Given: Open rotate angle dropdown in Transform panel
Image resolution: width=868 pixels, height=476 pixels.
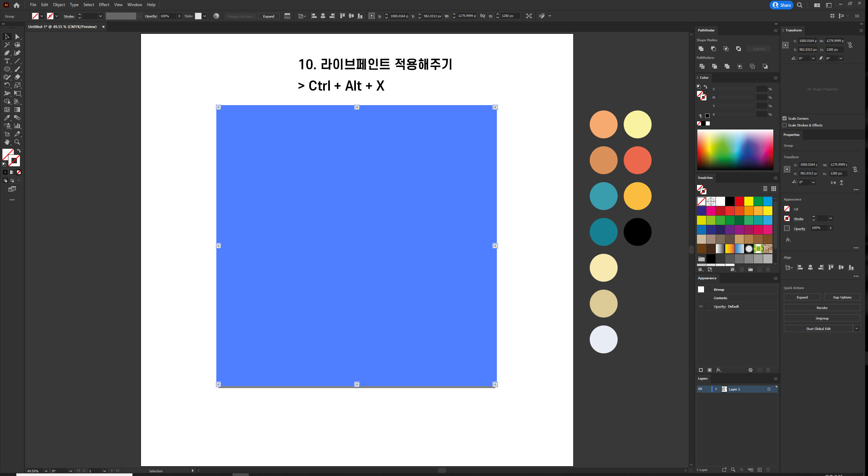Looking at the screenshot, I should coord(814,58).
